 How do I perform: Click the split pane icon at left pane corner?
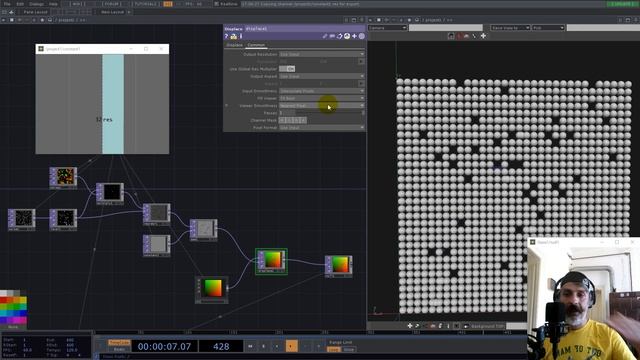347,20
